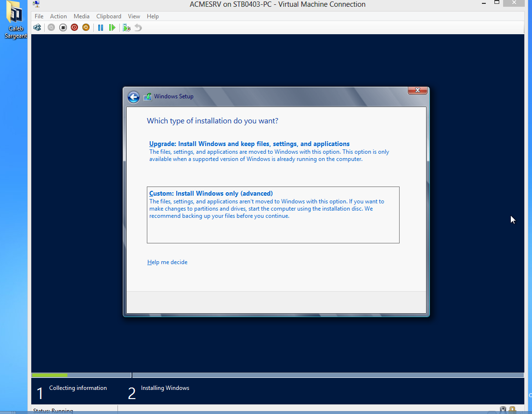Click the Collecting information progress bar
532x414 pixels.
click(x=81, y=375)
